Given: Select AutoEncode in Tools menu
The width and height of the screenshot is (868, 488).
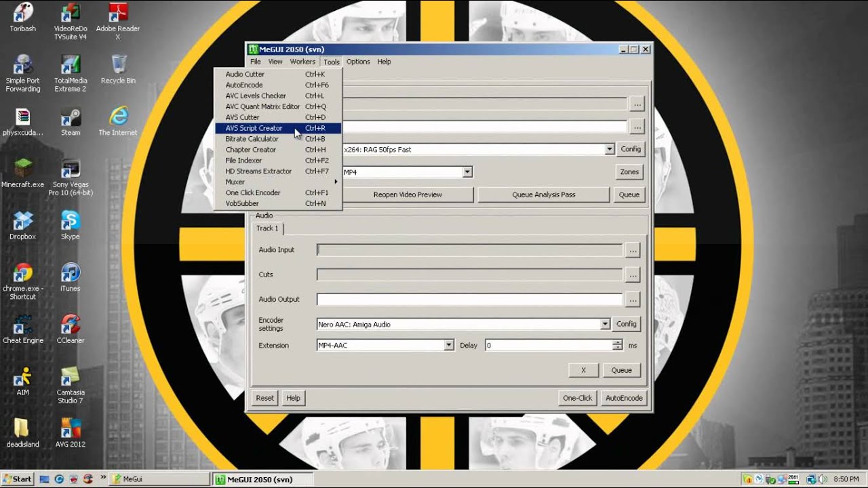Looking at the screenshot, I should 278,85.
